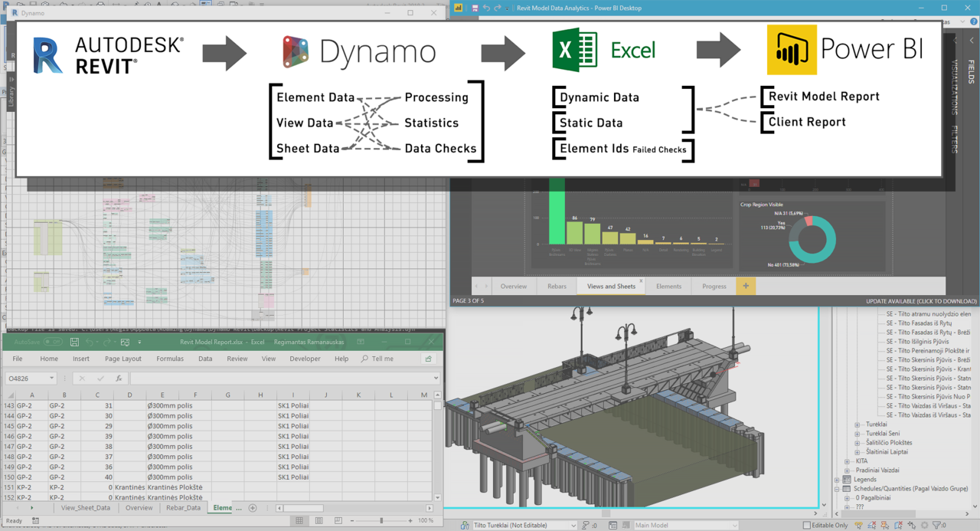This screenshot has width=980, height=531.
Task: Switch Excel to Page Layout view button
Action: 319,521
